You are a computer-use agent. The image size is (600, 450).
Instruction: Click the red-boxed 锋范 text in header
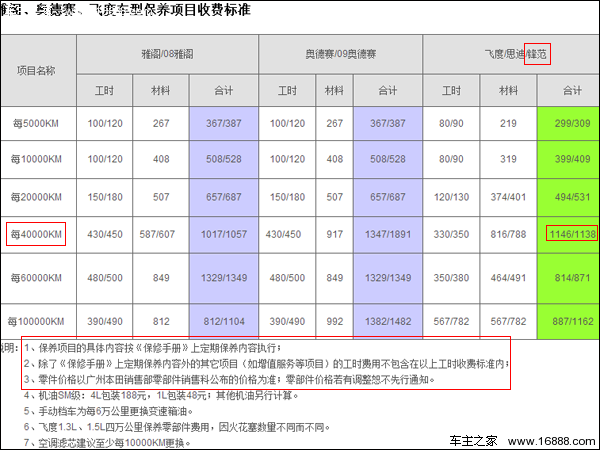point(565,51)
